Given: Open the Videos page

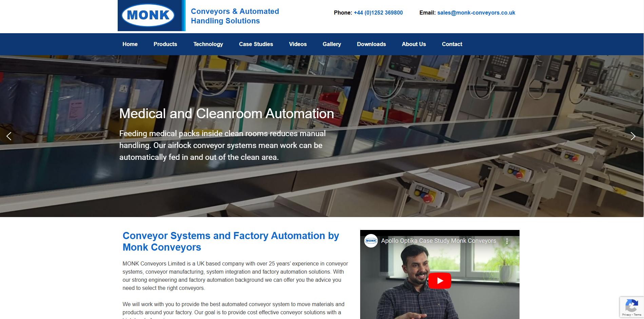Looking at the screenshot, I should click(x=297, y=44).
